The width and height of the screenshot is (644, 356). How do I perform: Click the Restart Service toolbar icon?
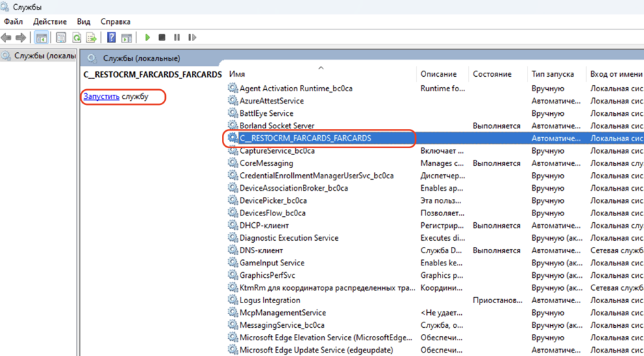192,38
